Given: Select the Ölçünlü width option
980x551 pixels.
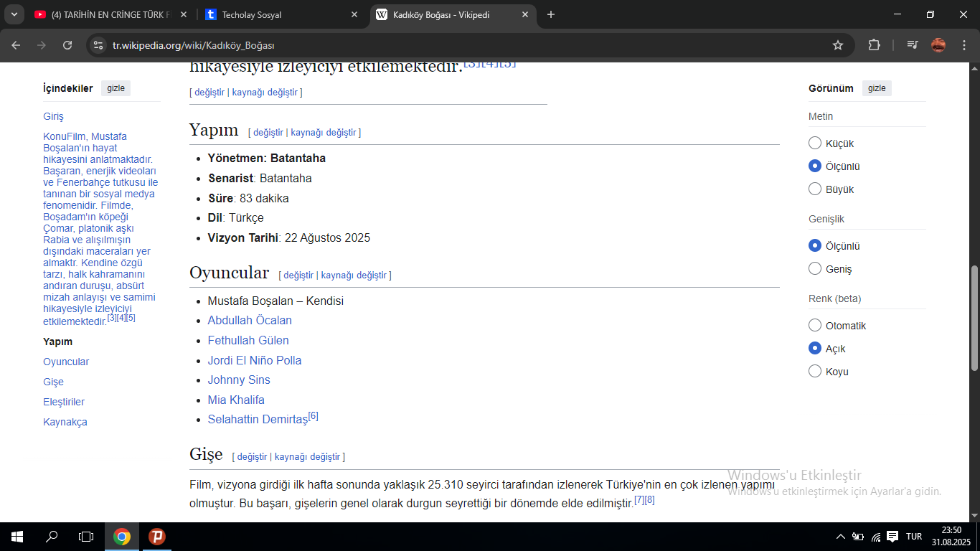Looking at the screenshot, I should coord(815,245).
